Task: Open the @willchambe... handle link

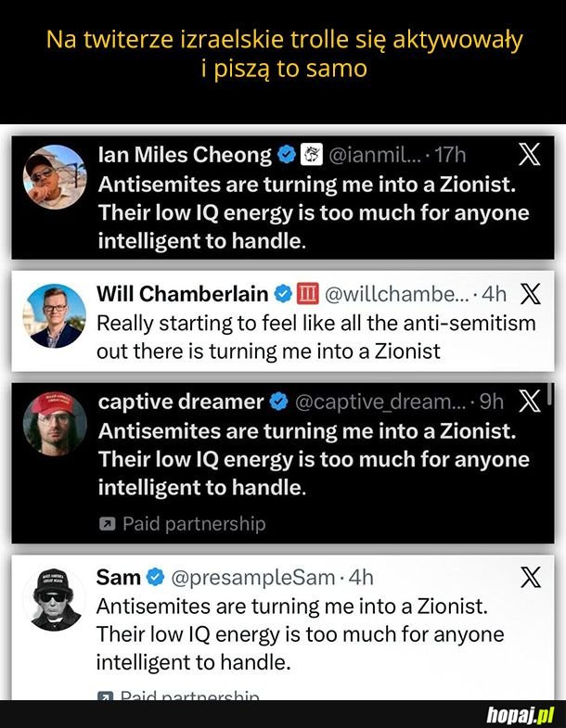Action: coord(396,295)
